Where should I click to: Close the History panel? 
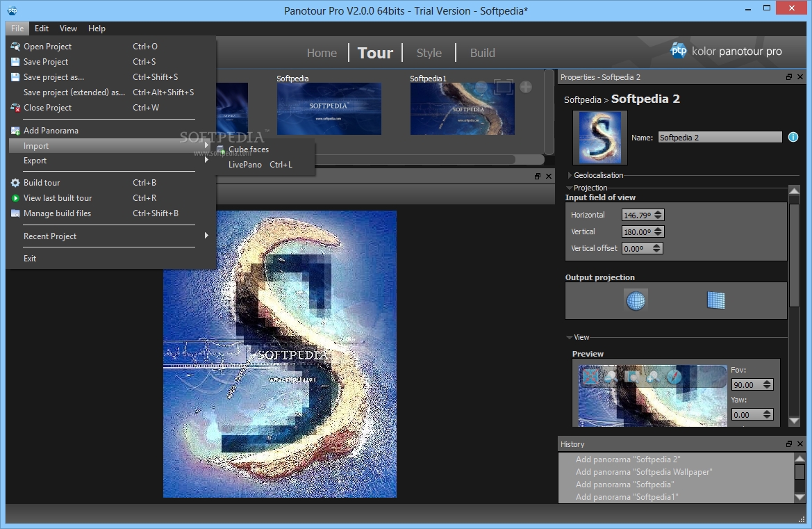point(800,444)
